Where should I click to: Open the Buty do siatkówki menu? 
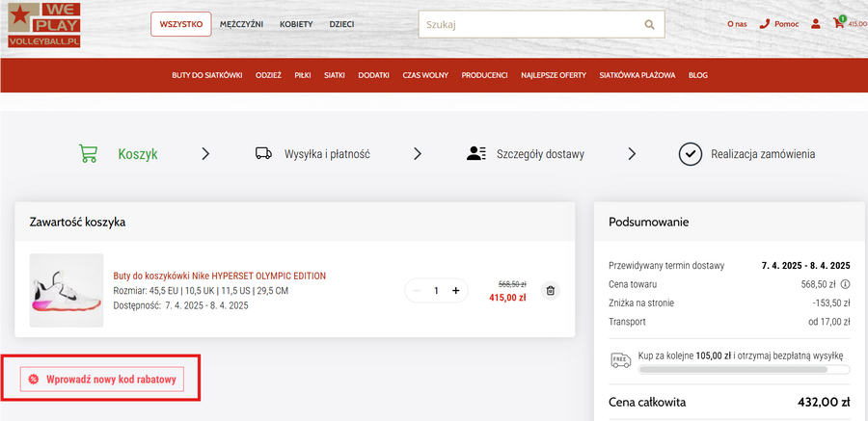point(206,75)
